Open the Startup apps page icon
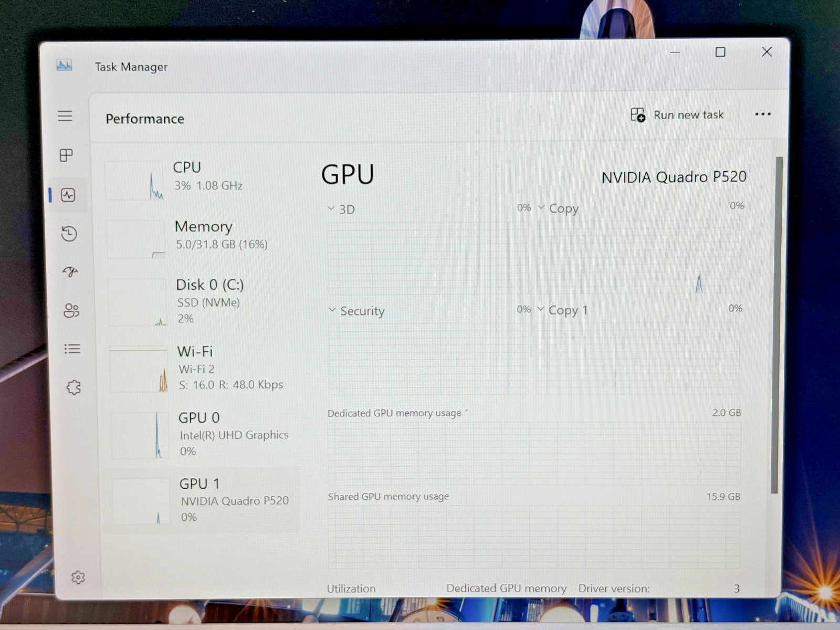 [x=70, y=271]
